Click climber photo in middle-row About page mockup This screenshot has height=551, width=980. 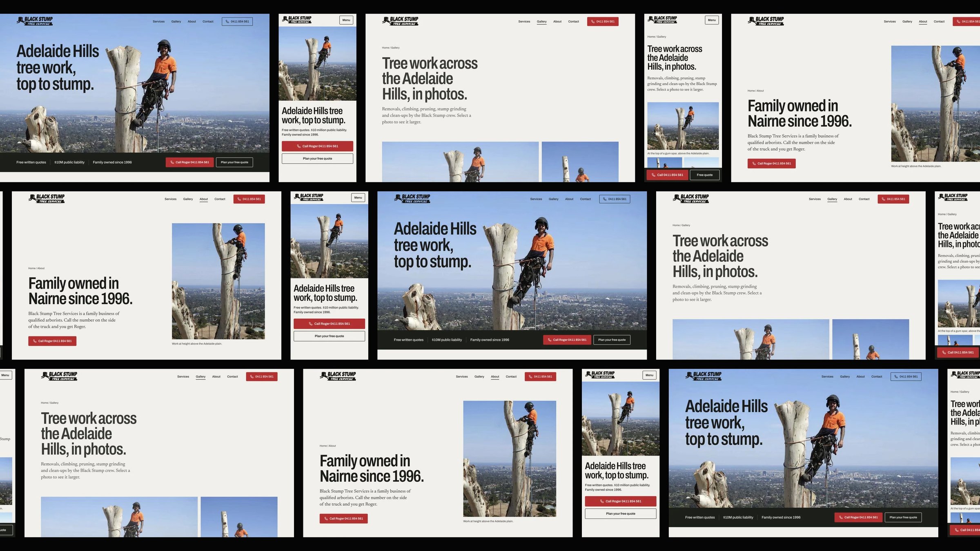(218, 281)
